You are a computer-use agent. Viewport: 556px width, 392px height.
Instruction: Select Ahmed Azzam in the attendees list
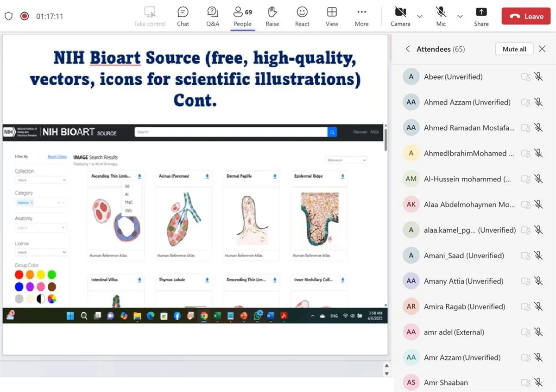tap(467, 102)
